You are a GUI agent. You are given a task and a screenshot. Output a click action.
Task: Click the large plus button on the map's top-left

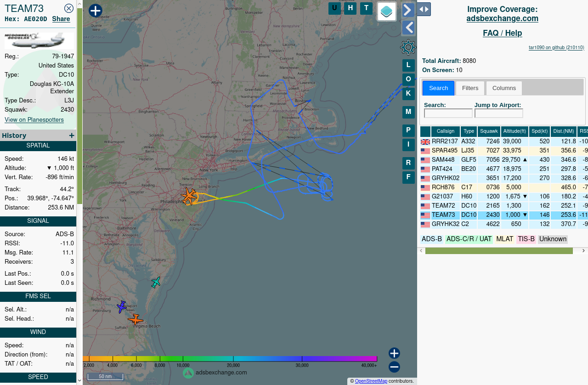[95, 11]
